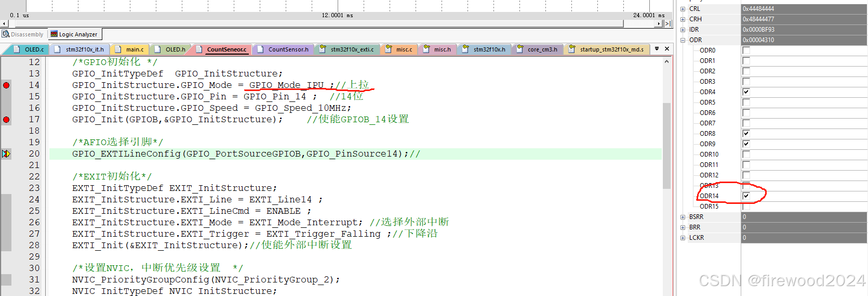Expand the CRL register node

click(683, 9)
